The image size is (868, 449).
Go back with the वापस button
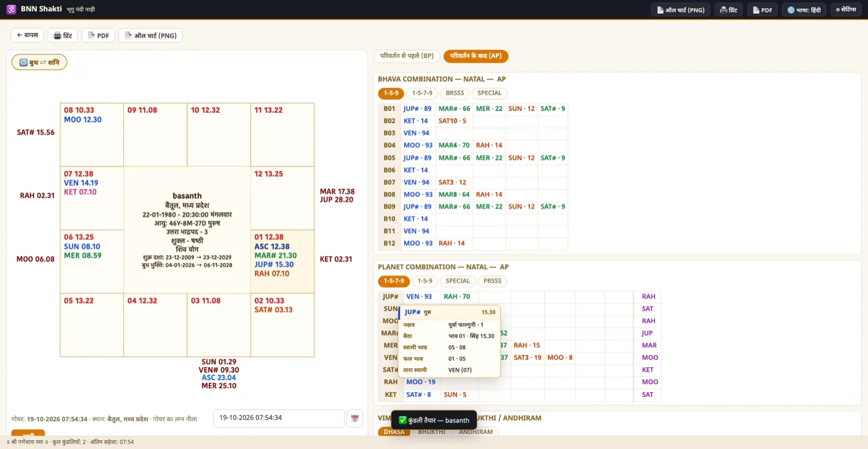pos(27,35)
